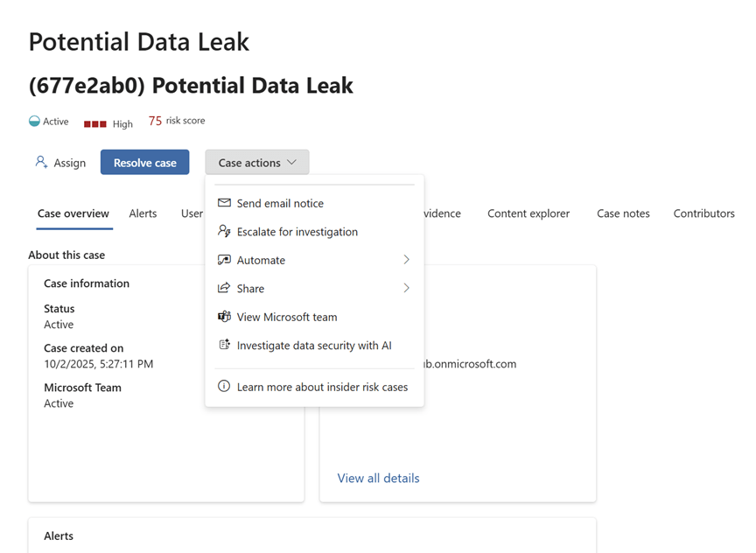The image size is (756, 553).
Task: Click the Send email notice envelope icon
Action: pyautogui.click(x=224, y=203)
